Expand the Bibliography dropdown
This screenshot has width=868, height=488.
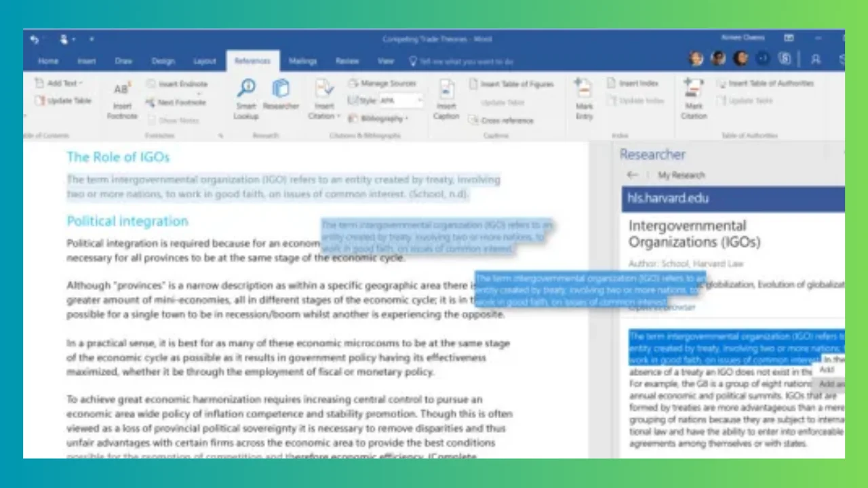(x=380, y=119)
